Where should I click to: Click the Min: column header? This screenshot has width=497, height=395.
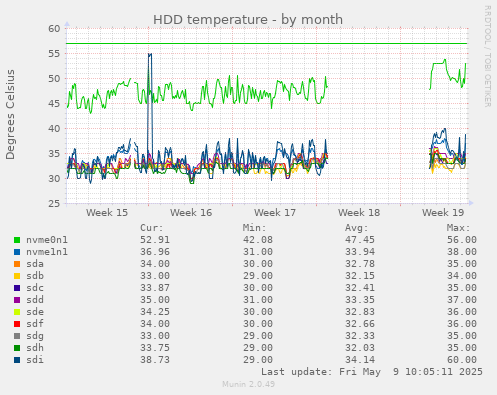click(255, 228)
